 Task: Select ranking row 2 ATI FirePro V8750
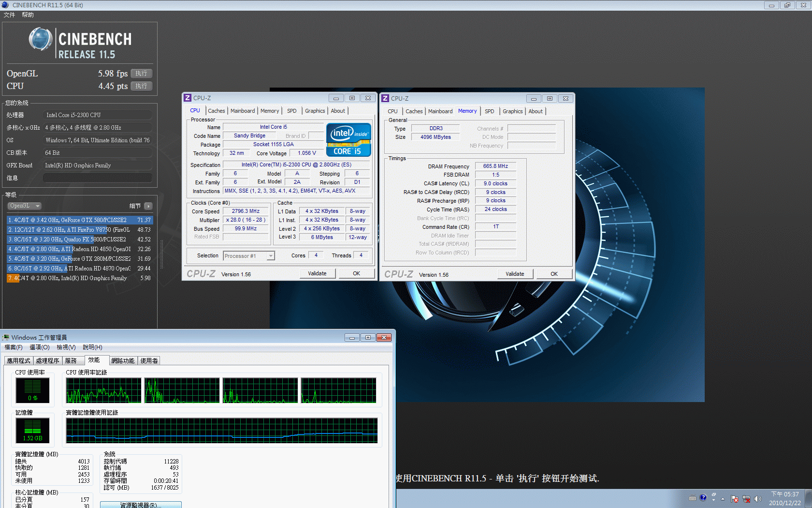pos(79,230)
